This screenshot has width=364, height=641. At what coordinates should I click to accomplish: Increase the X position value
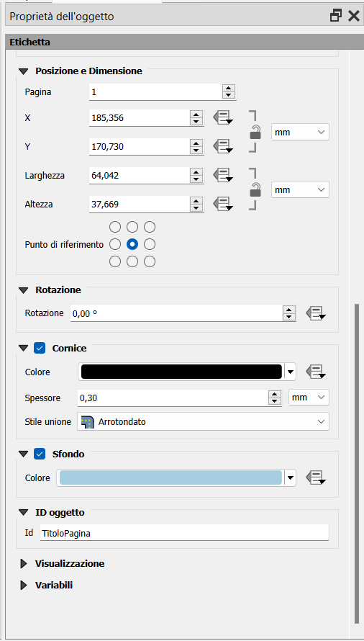(x=197, y=115)
